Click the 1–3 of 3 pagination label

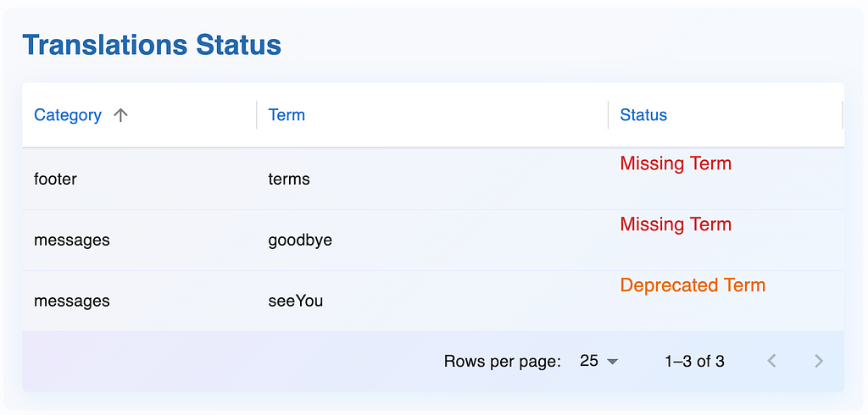coord(694,362)
